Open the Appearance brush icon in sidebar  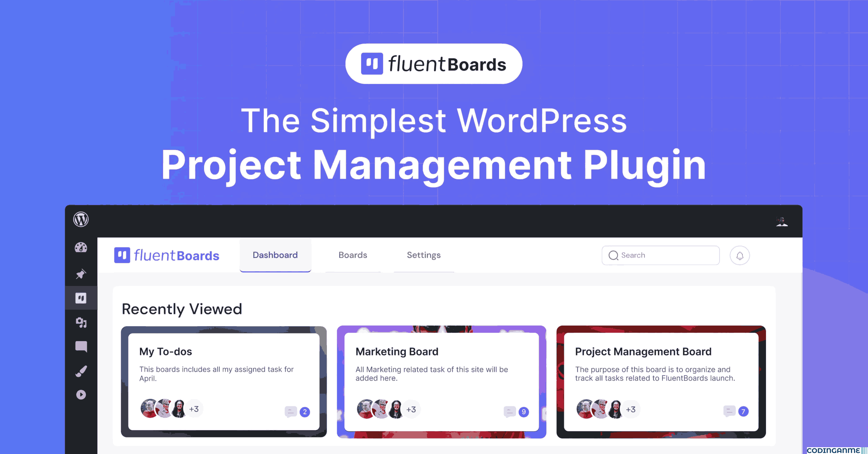pos(81,371)
